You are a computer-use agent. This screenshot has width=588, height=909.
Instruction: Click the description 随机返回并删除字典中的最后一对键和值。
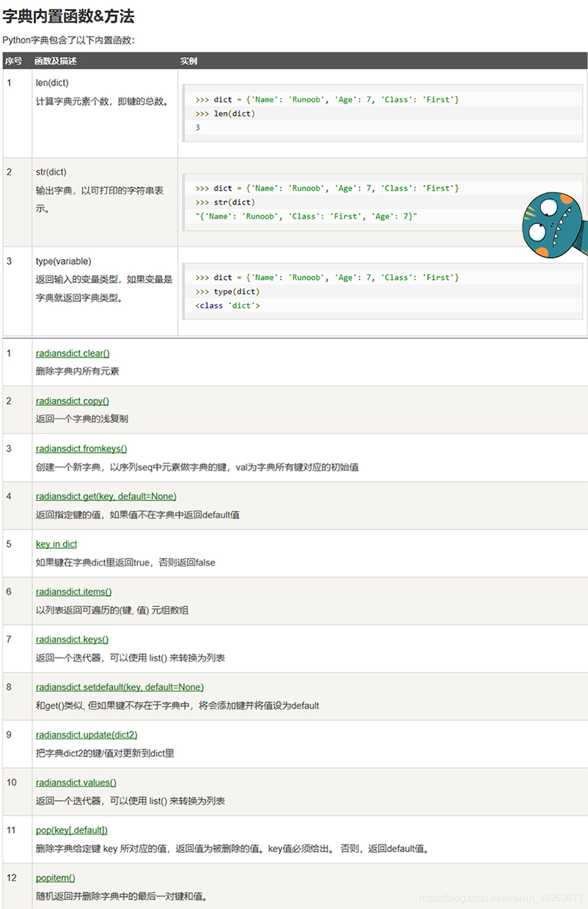click(122, 896)
